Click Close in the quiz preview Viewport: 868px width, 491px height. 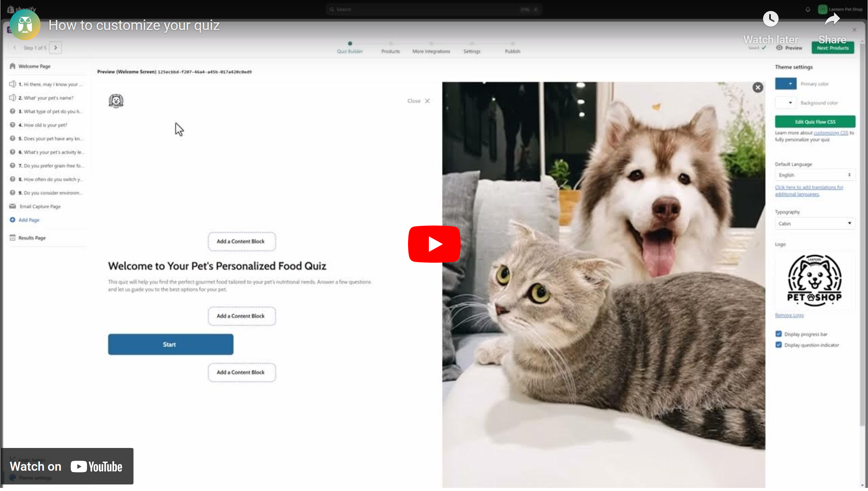pos(418,101)
